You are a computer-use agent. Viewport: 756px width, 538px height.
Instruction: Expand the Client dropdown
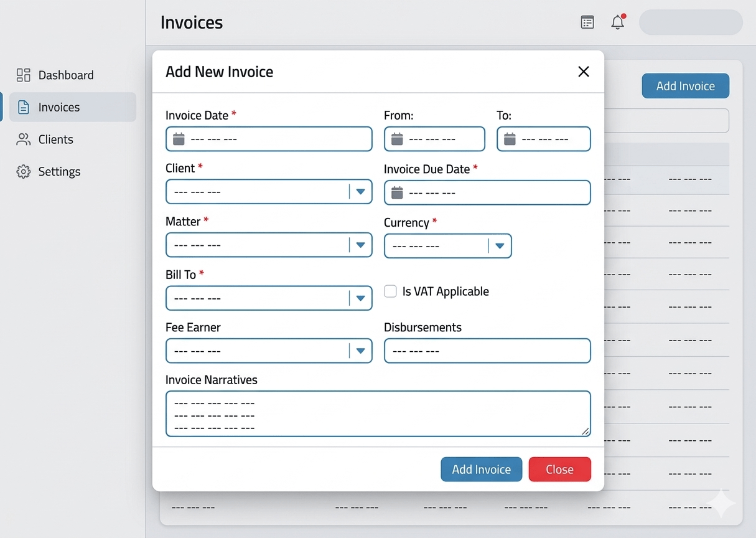(x=360, y=192)
